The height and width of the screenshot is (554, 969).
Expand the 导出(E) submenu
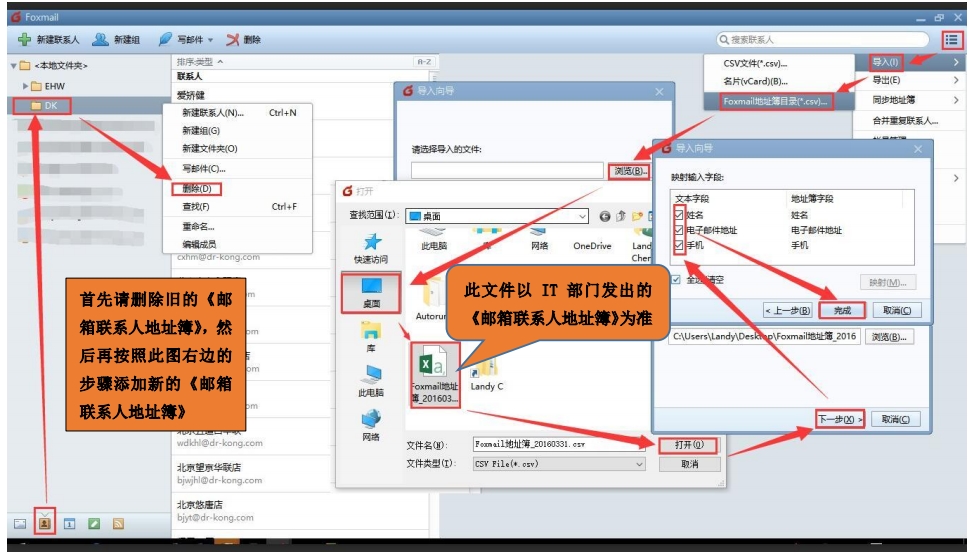point(956,80)
